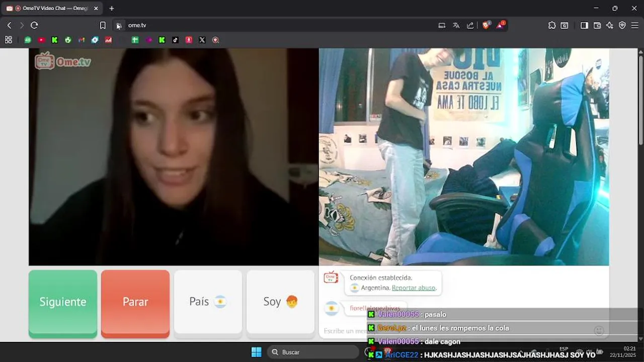Open the tab search icon in toolbar

(x=565, y=25)
